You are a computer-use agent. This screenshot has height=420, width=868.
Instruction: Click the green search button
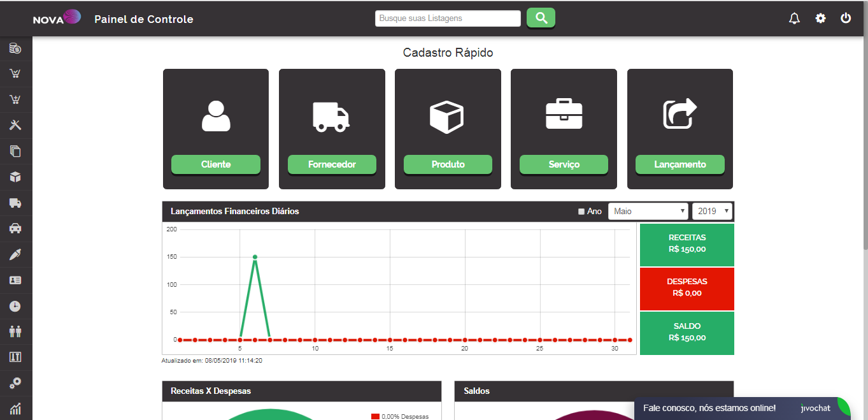coord(541,18)
